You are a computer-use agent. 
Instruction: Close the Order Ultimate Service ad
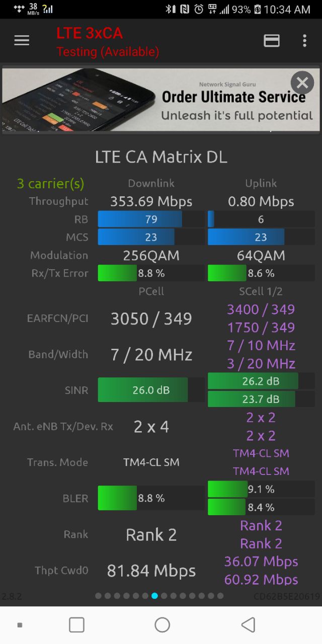tap(302, 83)
